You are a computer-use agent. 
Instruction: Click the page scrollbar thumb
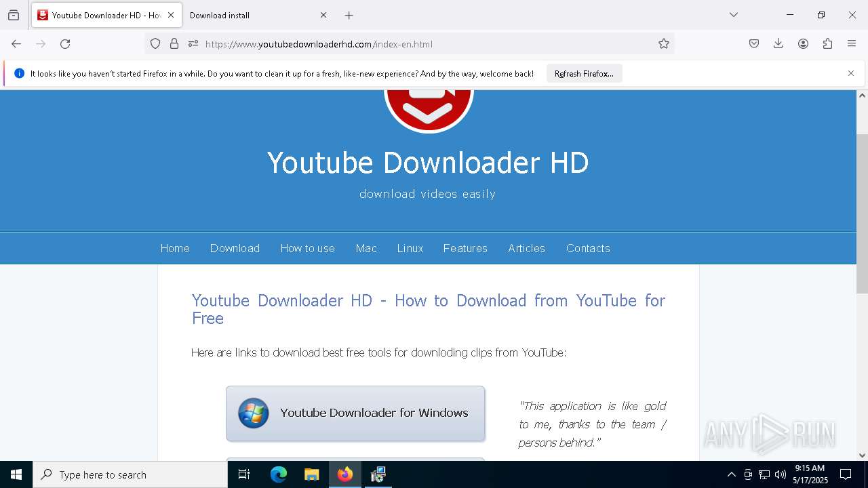tap(862, 213)
